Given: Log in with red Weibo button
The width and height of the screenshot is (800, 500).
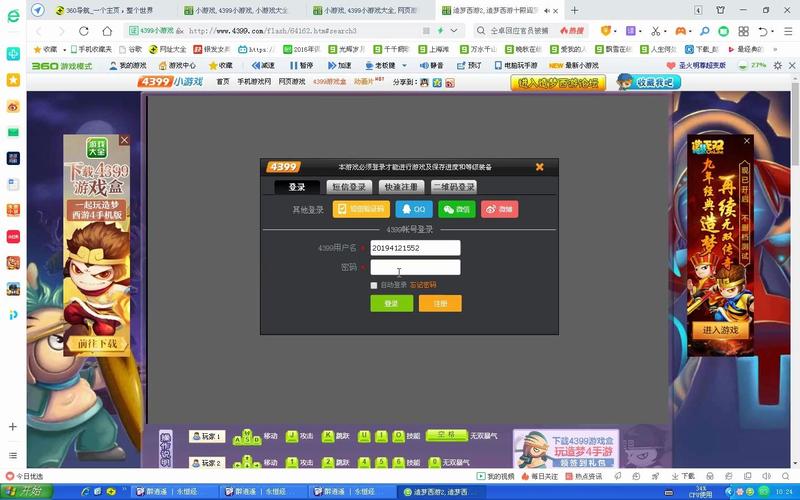Looking at the screenshot, I should 499,209.
